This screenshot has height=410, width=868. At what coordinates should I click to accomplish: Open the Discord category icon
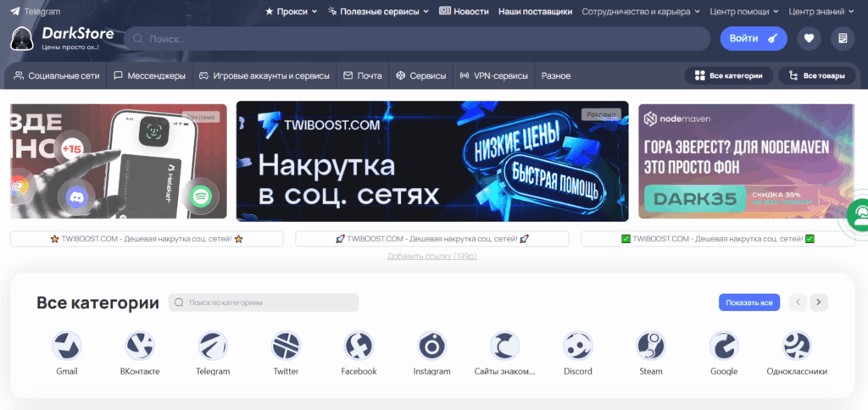tap(578, 346)
